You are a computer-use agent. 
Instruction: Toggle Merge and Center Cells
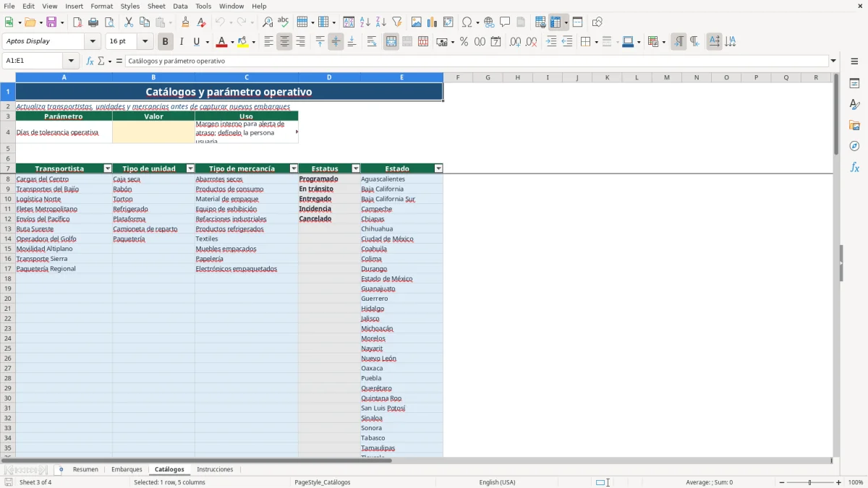pyautogui.click(x=391, y=42)
